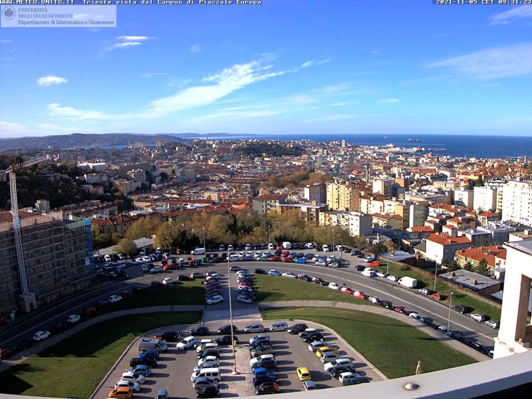The width and height of the screenshot is (532, 399).
Task: Click the tall white apartment building at right
Action: pos(516,201)
